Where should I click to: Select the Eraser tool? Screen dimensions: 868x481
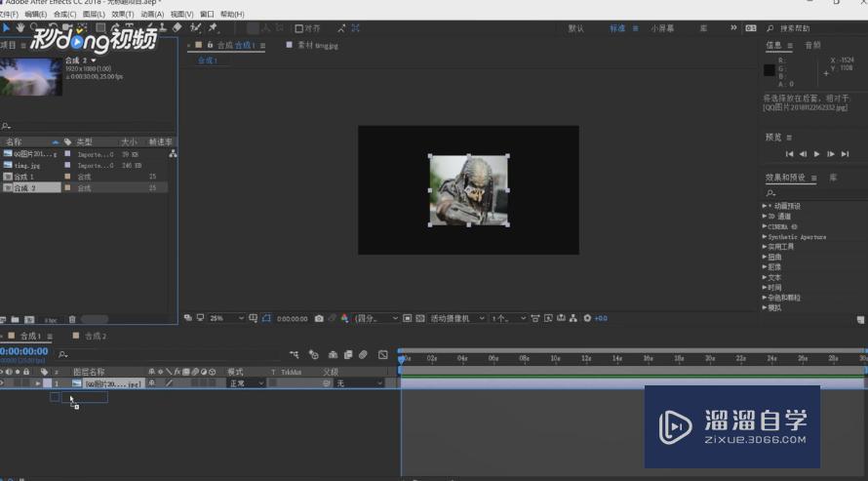pos(178,27)
